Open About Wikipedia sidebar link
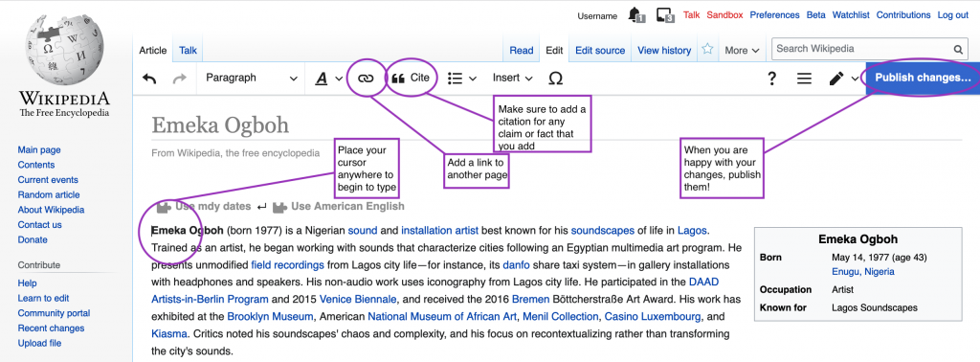This screenshot has height=362, width=980. (x=52, y=210)
